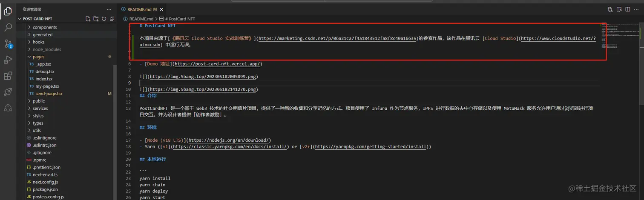This screenshot has height=200, width=644.
Task: Collapse all folders in explorer
Action: [x=112, y=19]
